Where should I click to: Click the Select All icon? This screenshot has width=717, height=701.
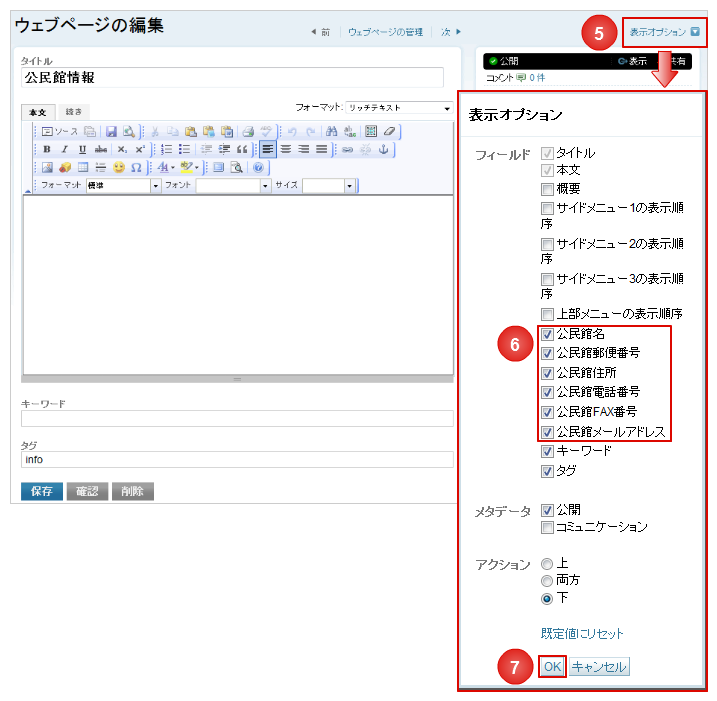[371, 132]
